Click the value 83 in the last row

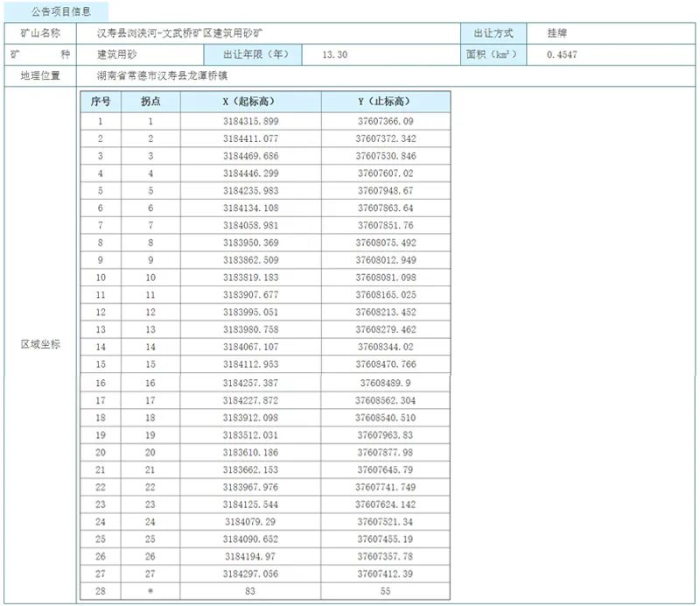coord(250,591)
